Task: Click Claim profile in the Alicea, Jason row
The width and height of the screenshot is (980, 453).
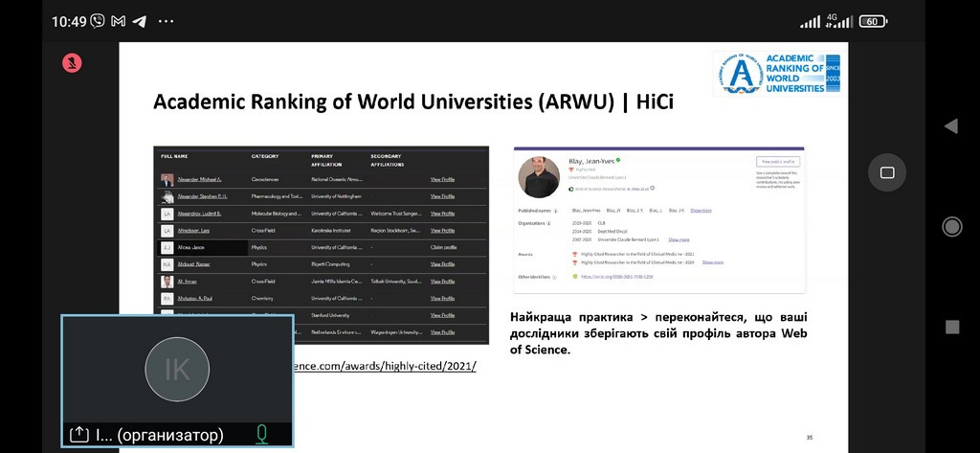Action: pos(443,248)
